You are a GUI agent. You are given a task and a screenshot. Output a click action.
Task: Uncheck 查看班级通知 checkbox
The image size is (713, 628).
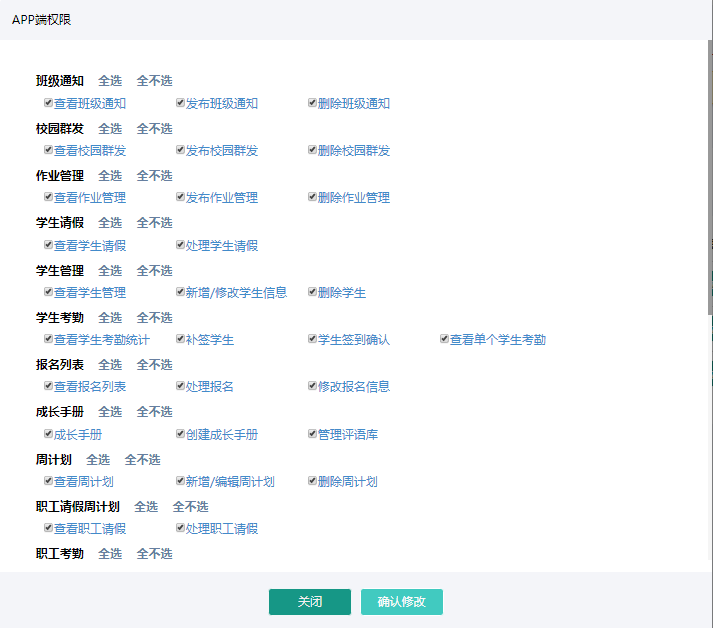tap(48, 103)
